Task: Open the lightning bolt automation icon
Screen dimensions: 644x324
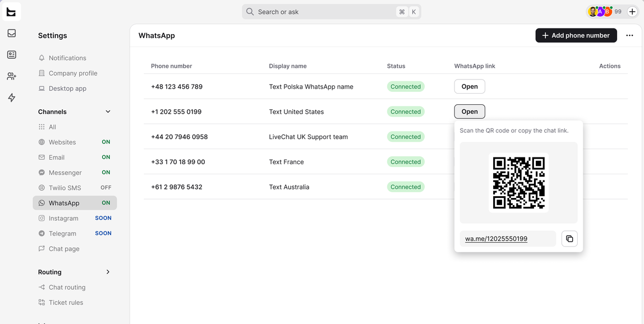Action: 11,98
